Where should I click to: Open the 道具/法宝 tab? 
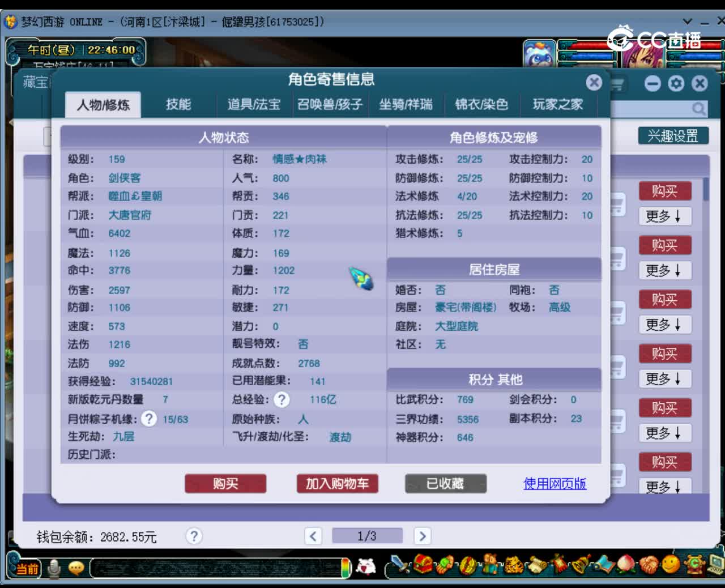(254, 105)
